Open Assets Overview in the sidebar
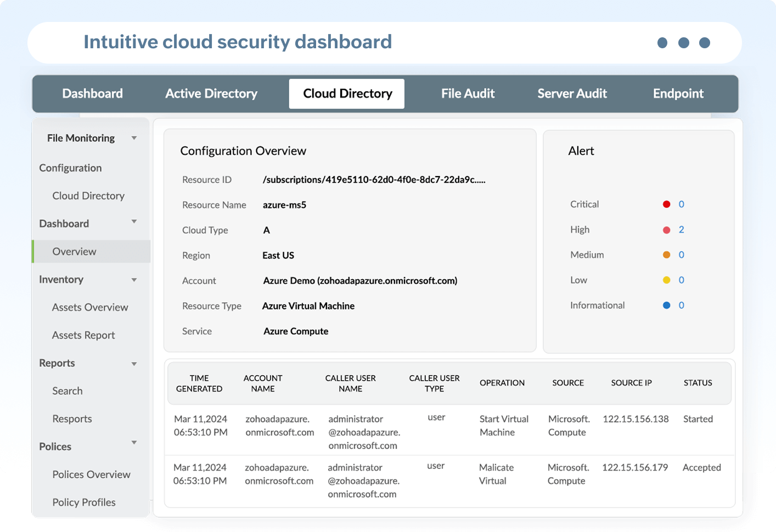Image resolution: width=776 pixels, height=532 pixels. (90, 308)
